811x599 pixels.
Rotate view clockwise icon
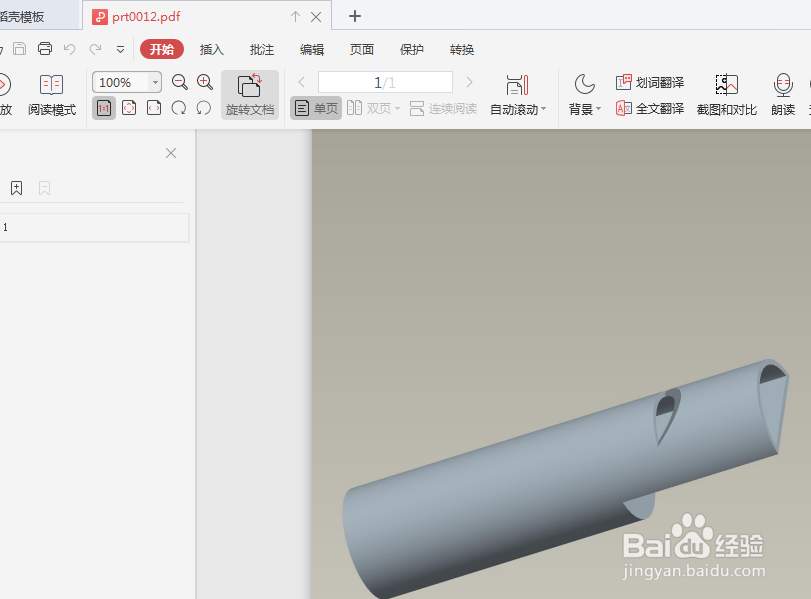[179, 108]
